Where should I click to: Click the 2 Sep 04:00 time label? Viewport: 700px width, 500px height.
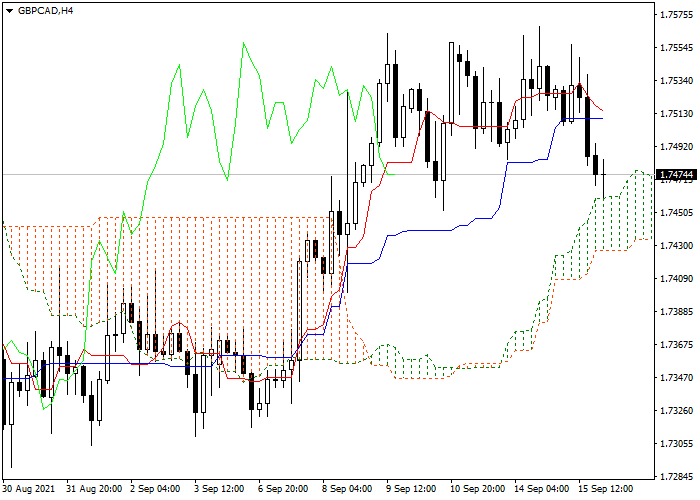155,489
